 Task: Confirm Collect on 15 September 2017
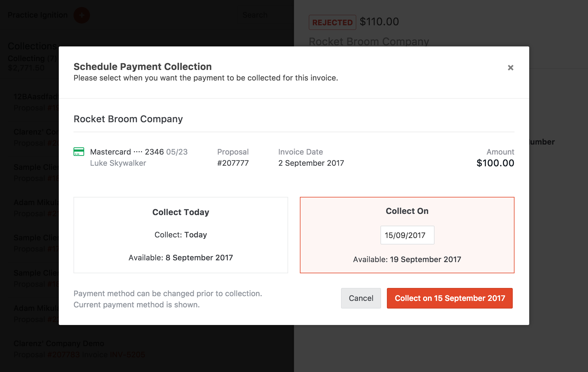(x=450, y=298)
